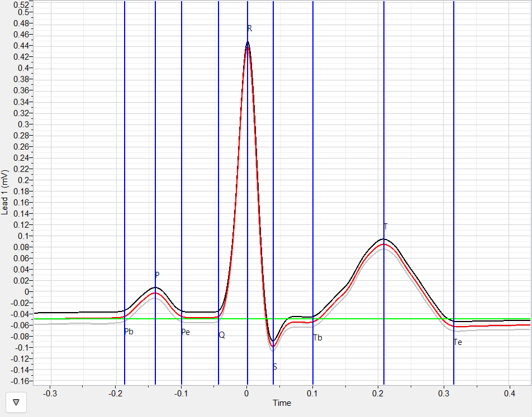Click the -0.16 tick label on y-axis
Viewport: 532px width, 417px height.
[21, 381]
